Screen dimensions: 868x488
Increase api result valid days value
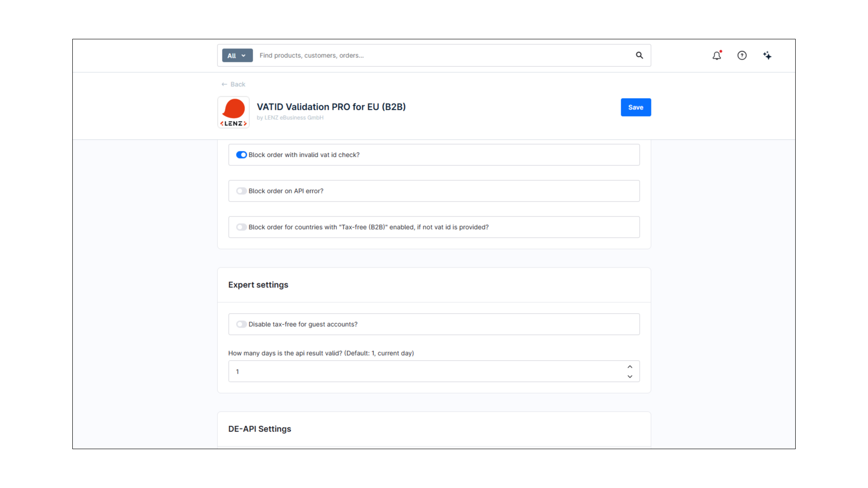pyautogui.click(x=630, y=366)
